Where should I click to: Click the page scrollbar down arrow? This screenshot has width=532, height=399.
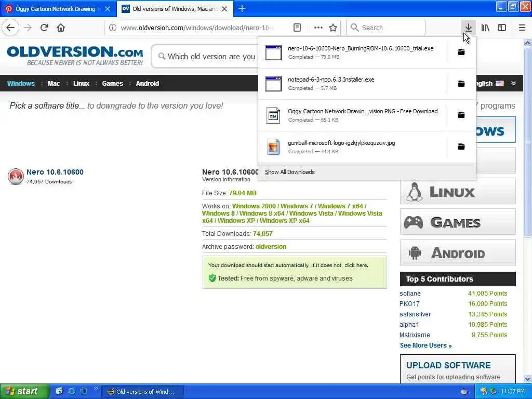(x=527, y=379)
